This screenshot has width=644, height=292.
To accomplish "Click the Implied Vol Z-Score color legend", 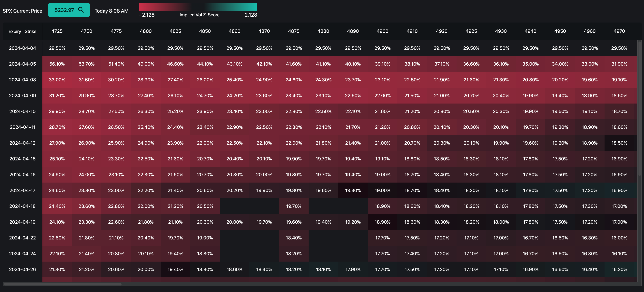I will [198, 7].
